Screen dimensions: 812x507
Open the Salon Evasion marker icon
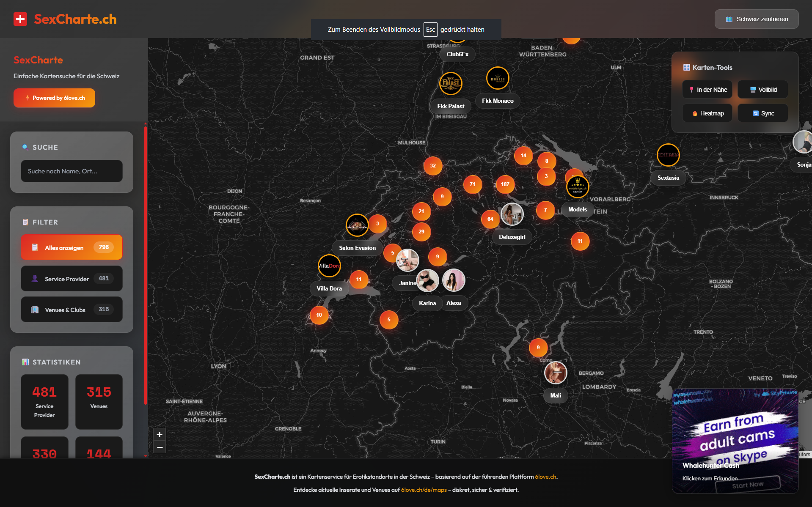[x=357, y=225]
